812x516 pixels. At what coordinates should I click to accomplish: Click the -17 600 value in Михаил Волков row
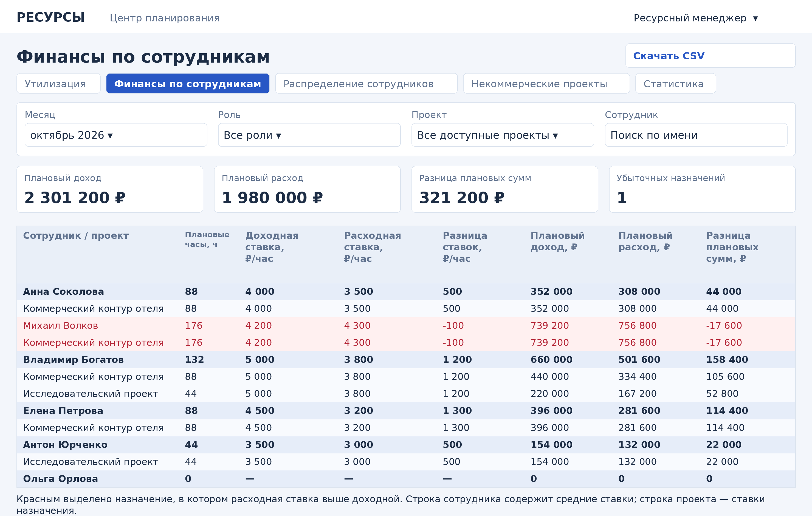coord(724,326)
